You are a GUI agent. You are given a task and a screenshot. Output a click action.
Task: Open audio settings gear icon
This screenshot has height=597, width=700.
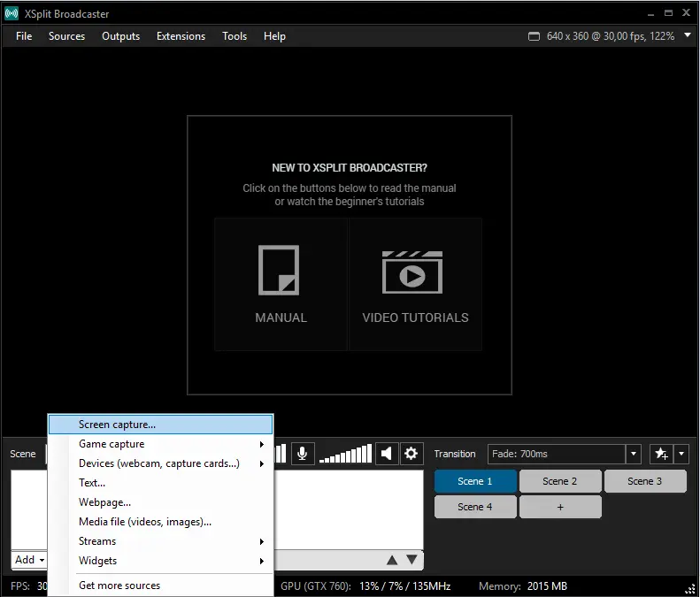[x=411, y=454]
